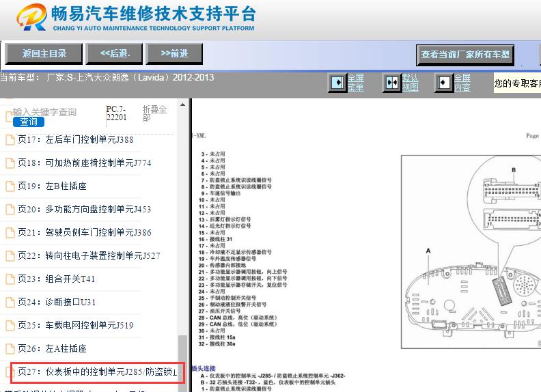Image resolution: width=541 pixels, height=392 pixels.
Task: Click the document icon beside 页18
Action: coord(10,163)
